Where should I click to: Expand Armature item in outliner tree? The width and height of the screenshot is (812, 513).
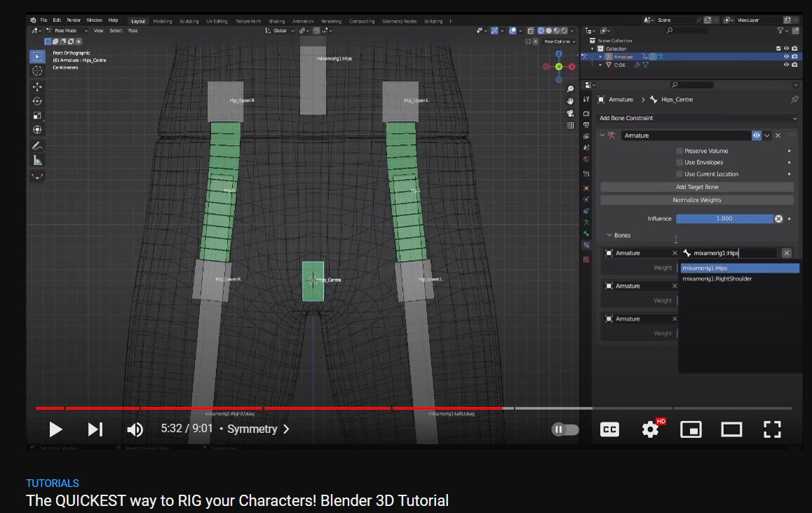[601, 56]
